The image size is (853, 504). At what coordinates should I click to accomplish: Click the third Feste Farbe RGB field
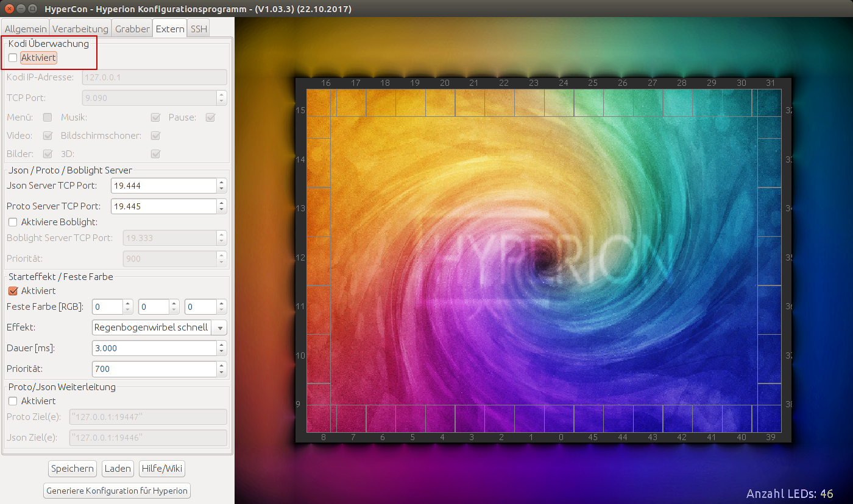(x=200, y=307)
